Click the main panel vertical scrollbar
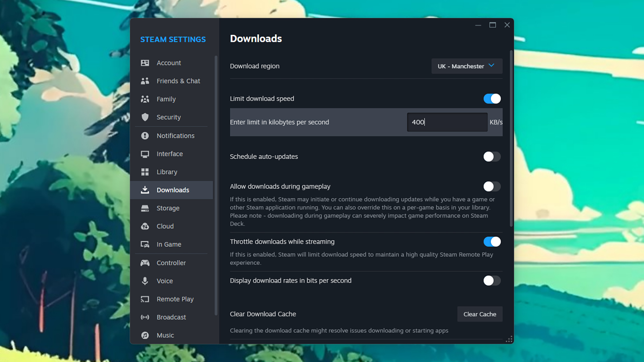This screenshot has height=362, width=644. 511,138
